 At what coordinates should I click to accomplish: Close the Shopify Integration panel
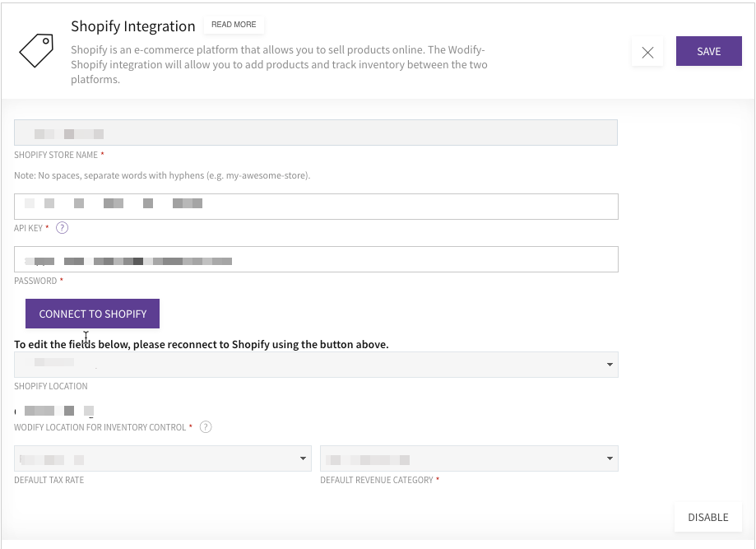[x=647, y=52]
